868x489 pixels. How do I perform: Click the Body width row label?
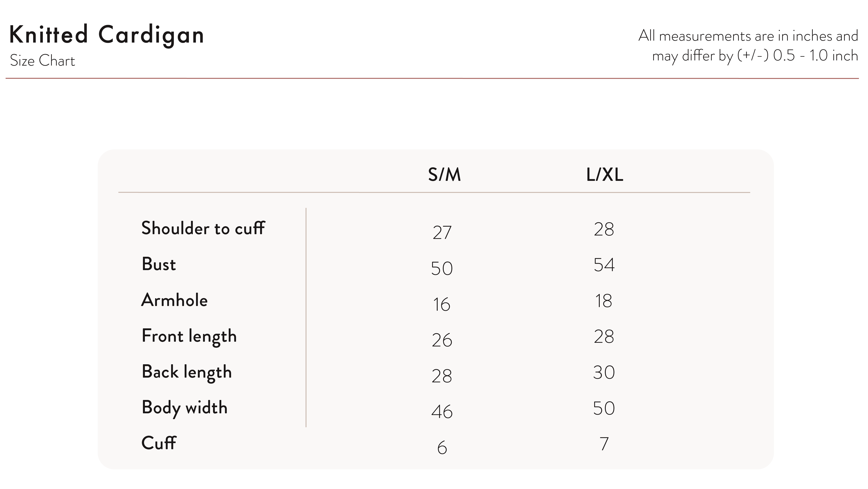(185, 408)
